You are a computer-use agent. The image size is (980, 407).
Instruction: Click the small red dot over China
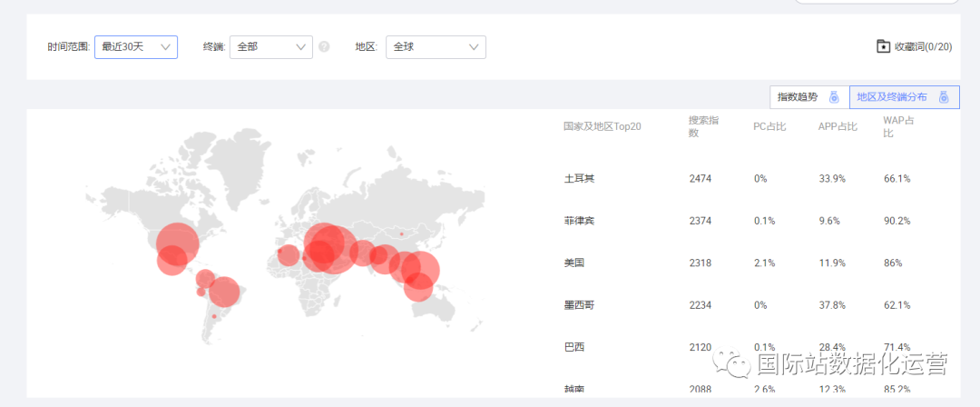[x=401, y=233]
